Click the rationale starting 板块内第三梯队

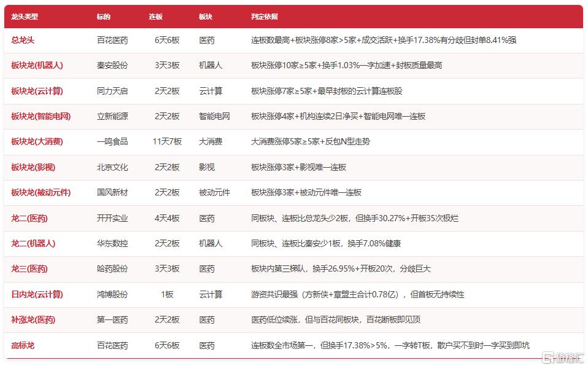coord(341,269)
